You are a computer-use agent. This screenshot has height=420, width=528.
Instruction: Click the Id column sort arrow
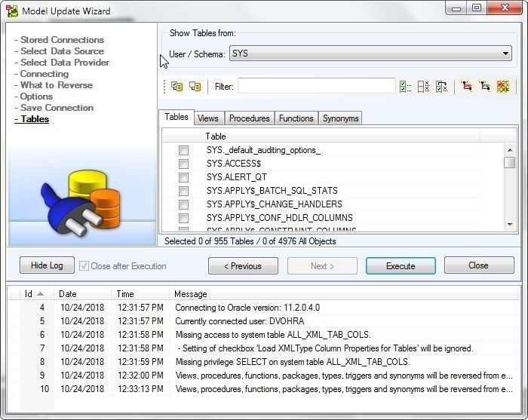pos(41,294)
